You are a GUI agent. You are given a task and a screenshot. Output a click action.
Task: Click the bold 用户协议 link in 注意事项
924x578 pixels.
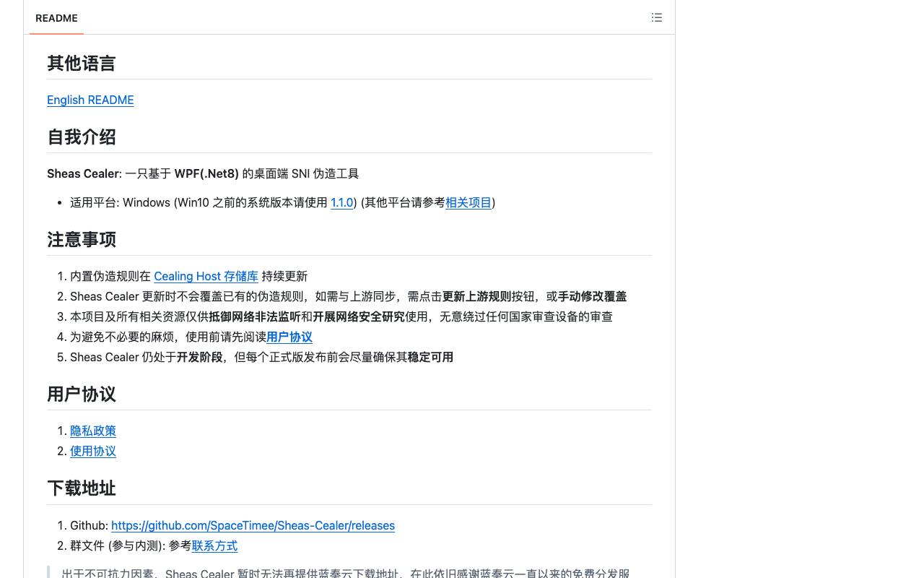coord(289,337)
